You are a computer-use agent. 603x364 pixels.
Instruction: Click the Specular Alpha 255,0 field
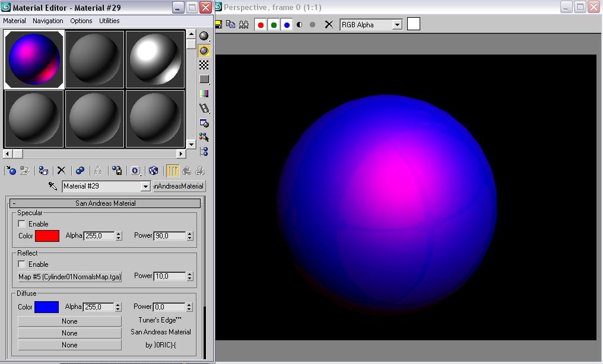[99, 236]
